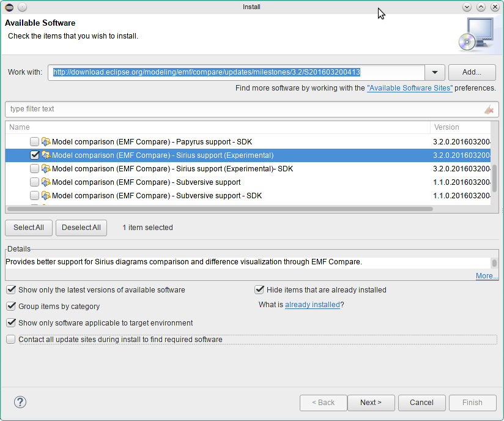Open already installed link
The width and height of the screenshot is (504, 421).
click(x=313, y=305)
